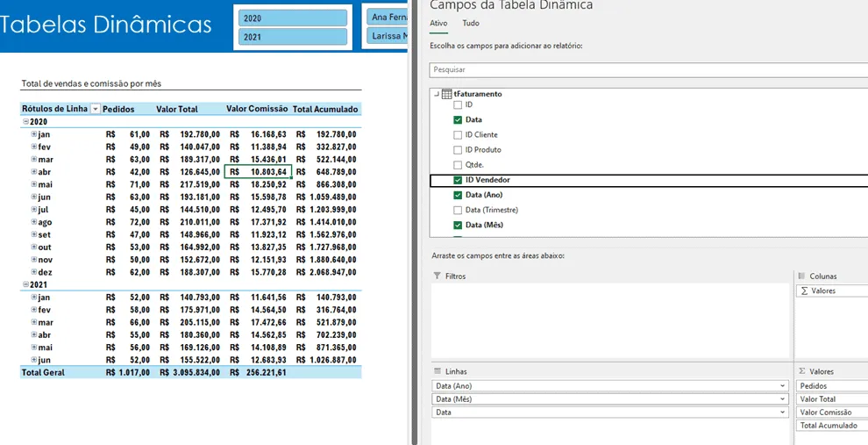Click the Pesquisar field search box

648,70
